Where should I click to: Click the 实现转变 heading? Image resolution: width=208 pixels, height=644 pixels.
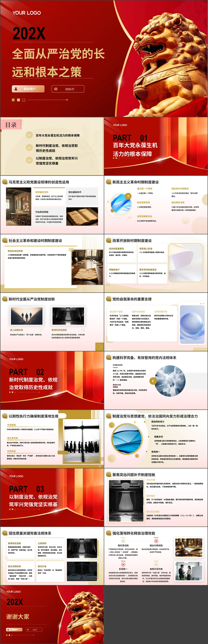click(x=12, y=451)
